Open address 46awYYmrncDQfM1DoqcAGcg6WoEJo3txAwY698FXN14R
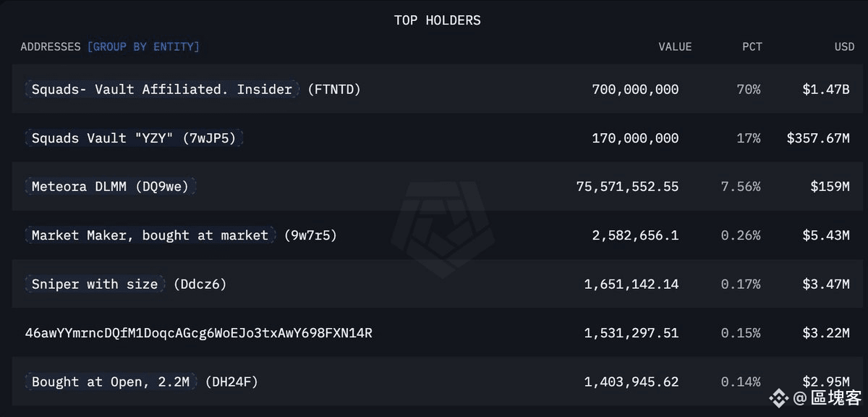The height and width of the screenshot is (417, 868). [x=199, y=333]
